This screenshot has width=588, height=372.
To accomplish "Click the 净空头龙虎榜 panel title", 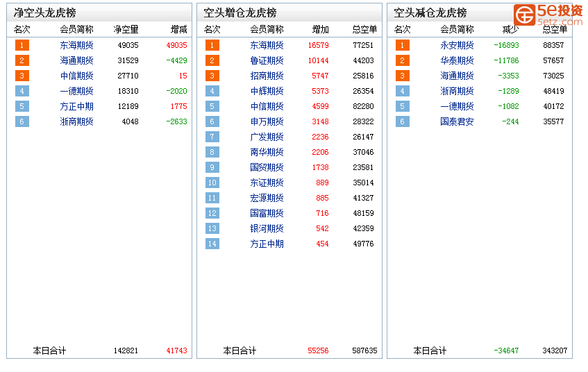I will point(45,12).
